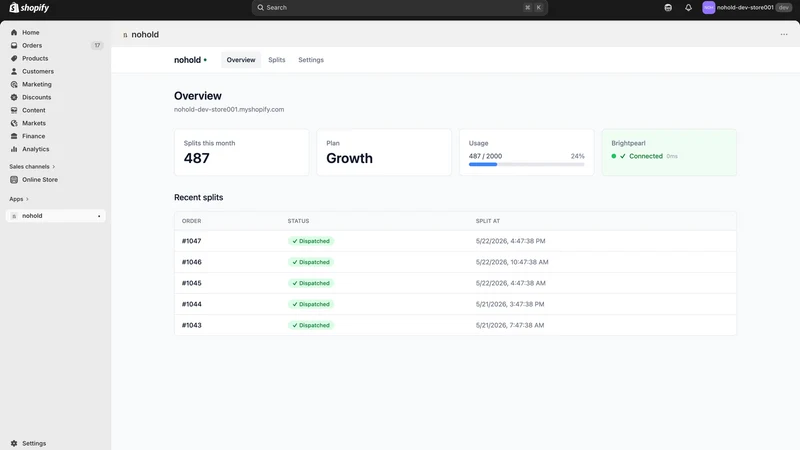The image size is (800, 450).
Task: Click the Dispatched badge for #1047
Action: 311,241
